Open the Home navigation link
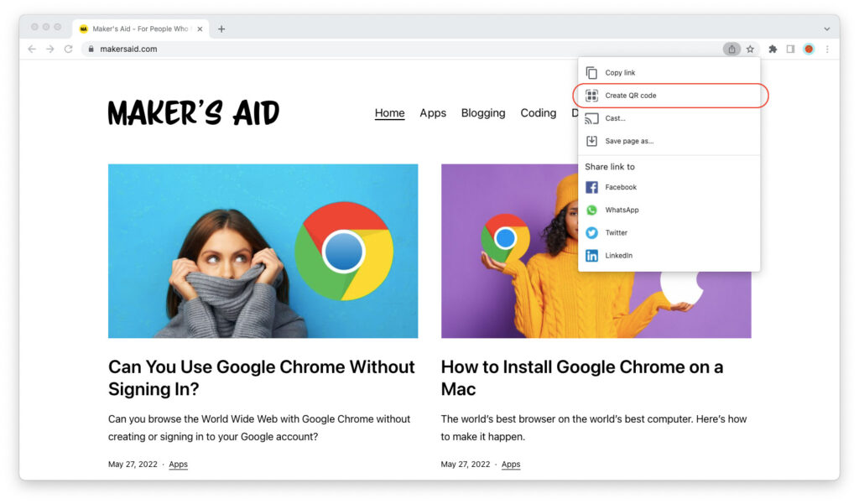 [389, 113]
